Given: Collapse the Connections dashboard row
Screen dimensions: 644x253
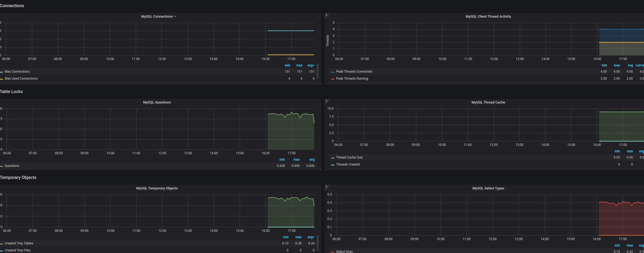Looking at the screenshot, I should pos(12,6).
